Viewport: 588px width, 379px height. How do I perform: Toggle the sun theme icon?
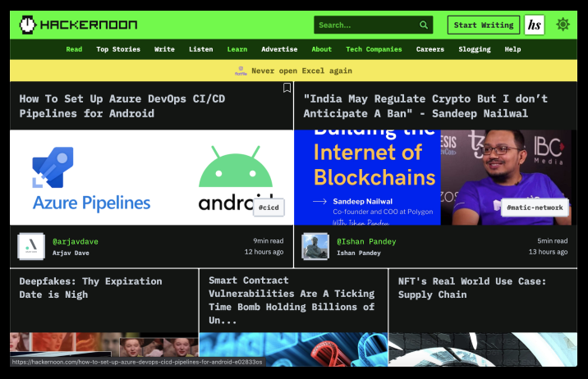(x=563, y=25)
